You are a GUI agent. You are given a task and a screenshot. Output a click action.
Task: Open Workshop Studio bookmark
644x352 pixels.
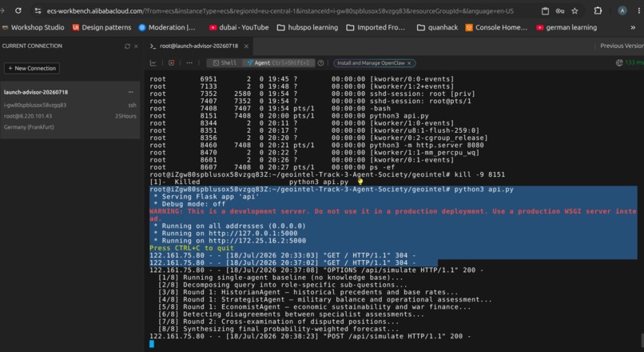tap(34, 27)
